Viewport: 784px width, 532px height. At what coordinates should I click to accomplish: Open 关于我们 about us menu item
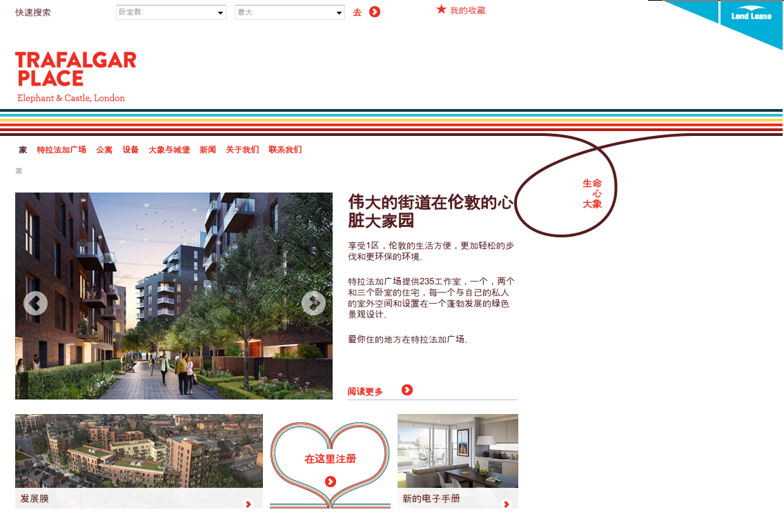pyautogui.click(x=242, y=150)
